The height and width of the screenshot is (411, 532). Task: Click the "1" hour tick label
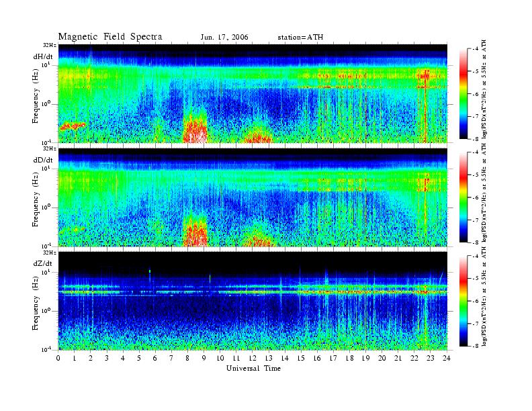(x=75, y=358)
